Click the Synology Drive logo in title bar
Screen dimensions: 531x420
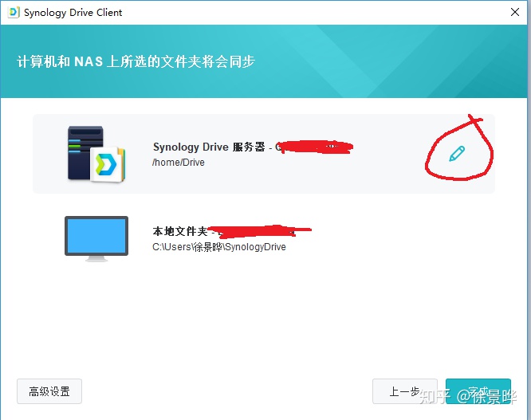tap(14, 12)
